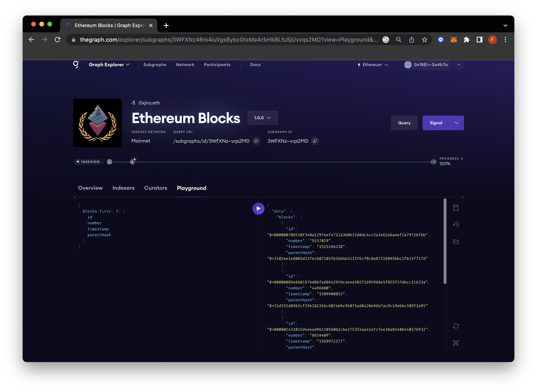
Task: Click result value "8659409"
Action: click(x=320, y=335)
